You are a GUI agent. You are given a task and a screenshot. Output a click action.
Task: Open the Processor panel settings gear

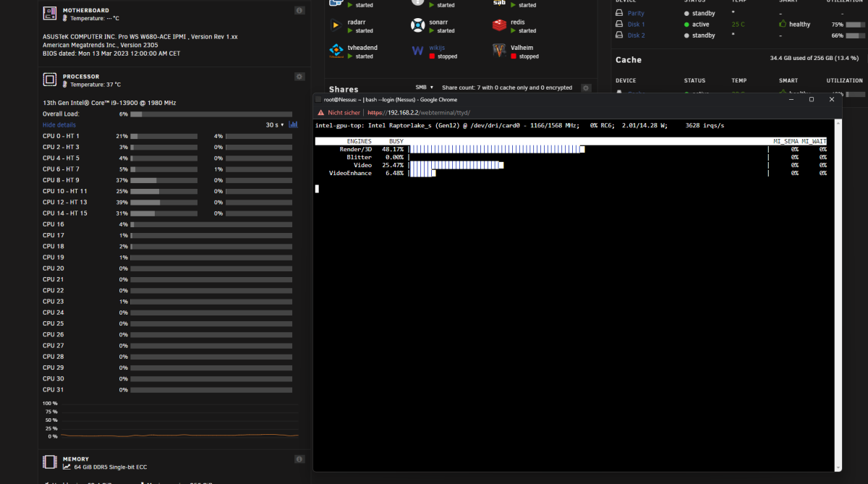pyautogui.click(x=299, y=76)
